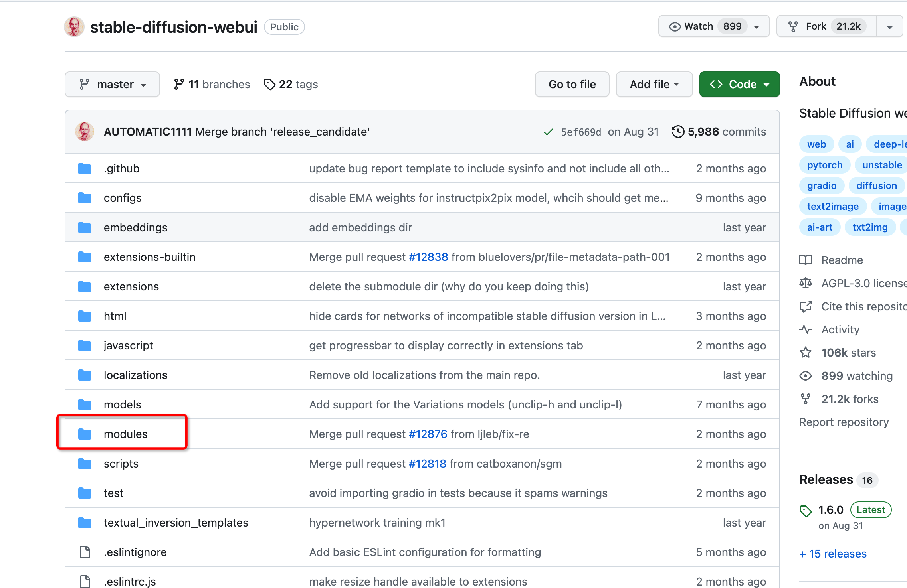Select the pytorch topic tag
This screenshot has width=907, height=588.
pyautogui.click(x=824, y=165)
